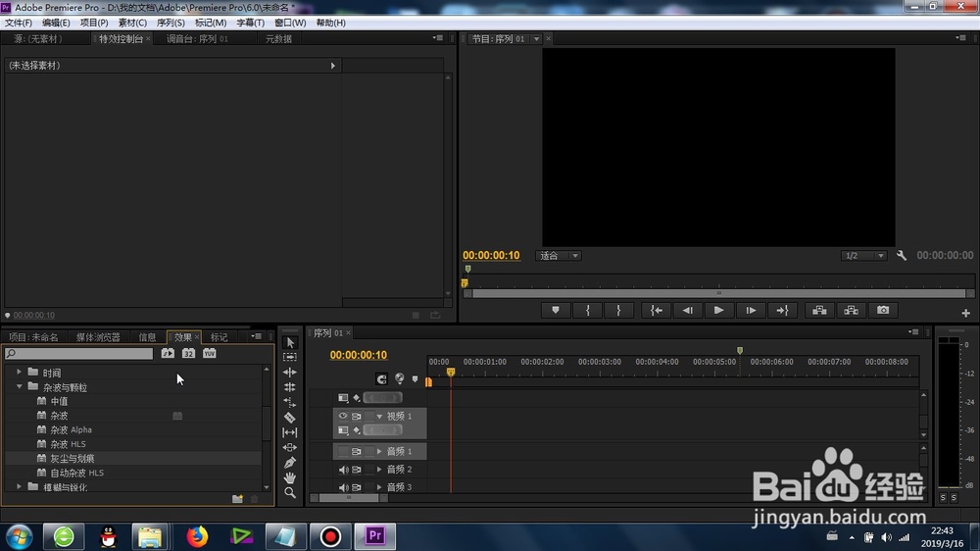The image size is (980, 551).
Task: Select the Slide tool
Action: pyautogui.click(x=290, y=447)
